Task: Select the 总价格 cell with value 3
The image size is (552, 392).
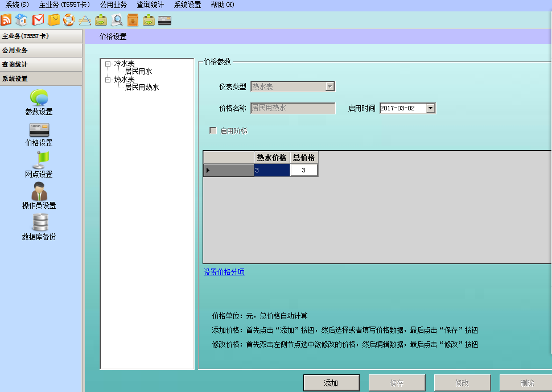Action: click(x=304, y=170)
